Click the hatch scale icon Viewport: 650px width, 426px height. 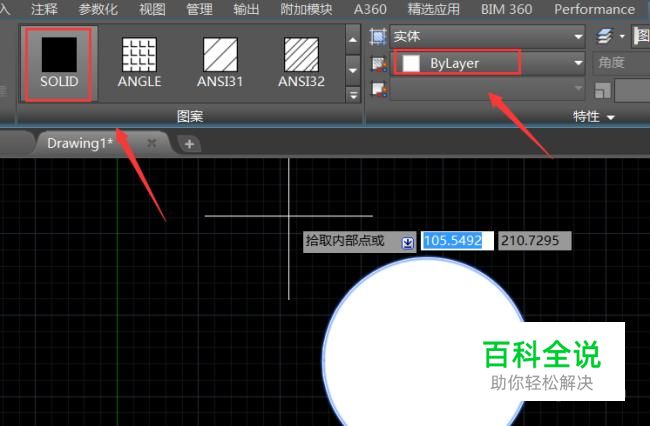tap(603, 90)
